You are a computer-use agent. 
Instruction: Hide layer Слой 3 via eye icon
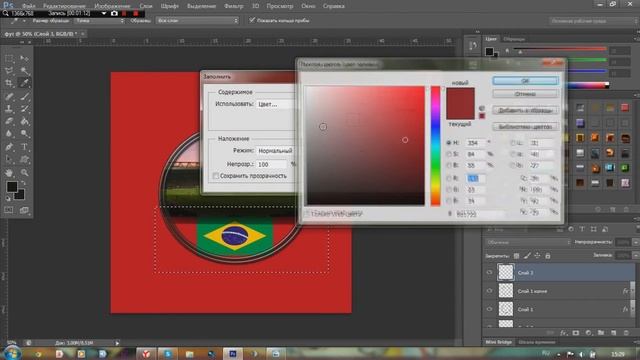click(489, 273)
